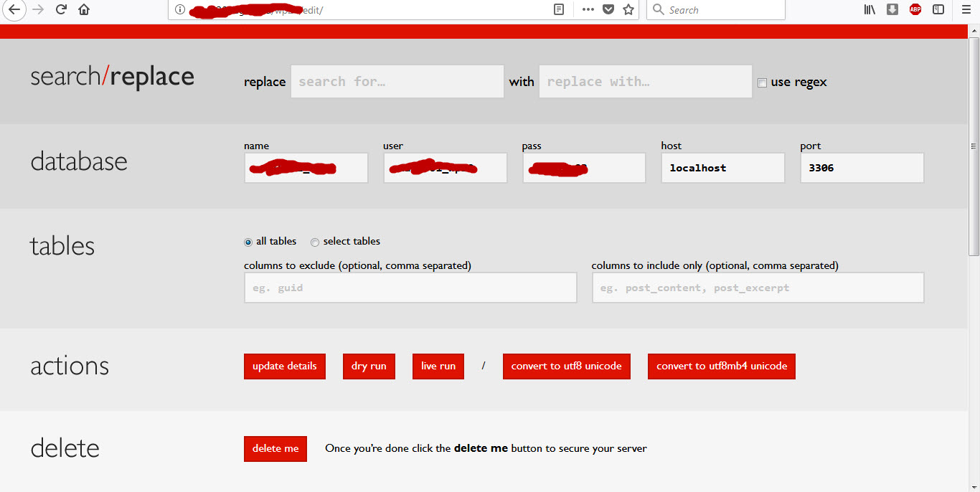The height and width of the screenshot is (492, 980).
Task: Click the browser back arrow button
Action: (14, 10)
